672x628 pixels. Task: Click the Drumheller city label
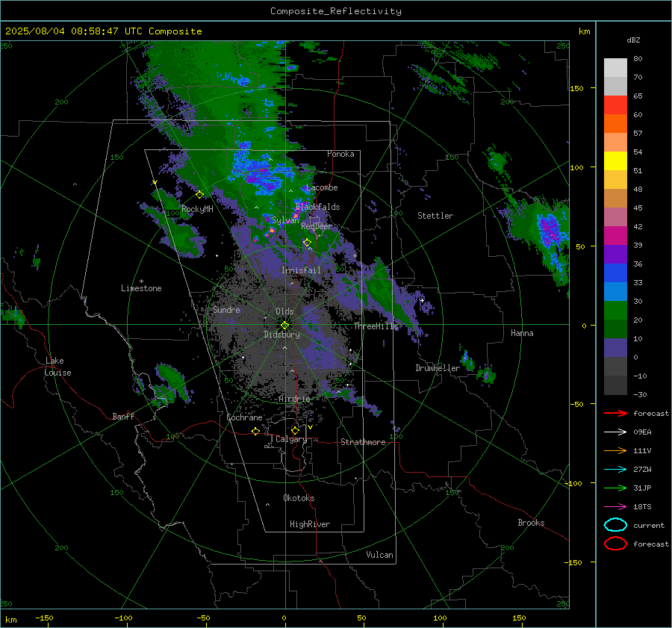coord(438,368)
